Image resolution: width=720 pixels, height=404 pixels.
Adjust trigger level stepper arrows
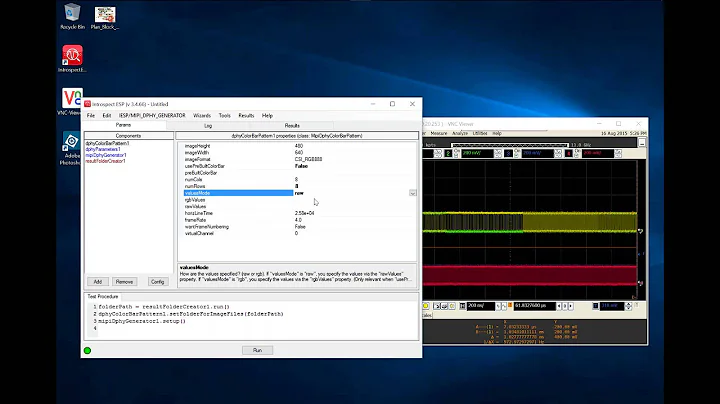[x=629, y=306]
